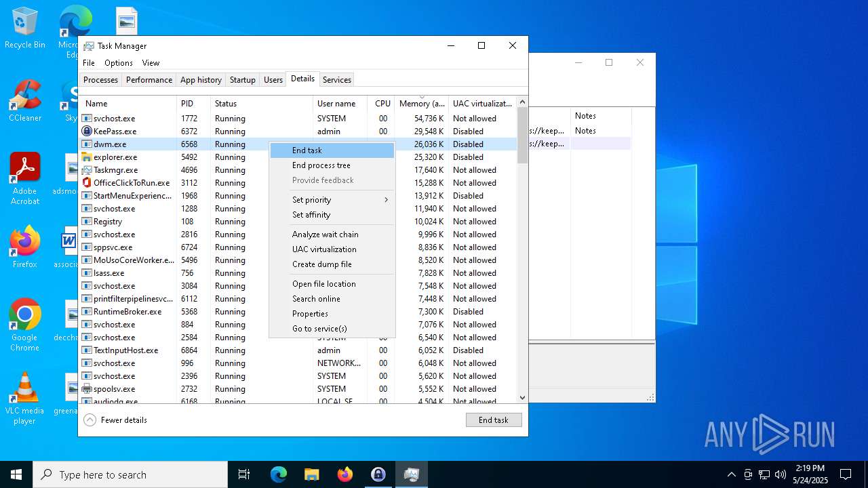Select the RuntimeBroker.exe row
The image size is (868, 488).
[298, 311]
